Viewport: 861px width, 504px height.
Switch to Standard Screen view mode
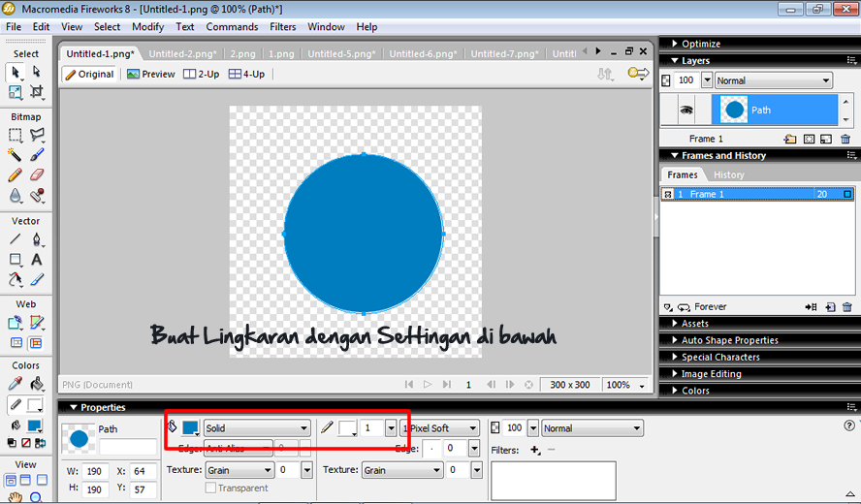pyautogui.click(x=11, y=480)
